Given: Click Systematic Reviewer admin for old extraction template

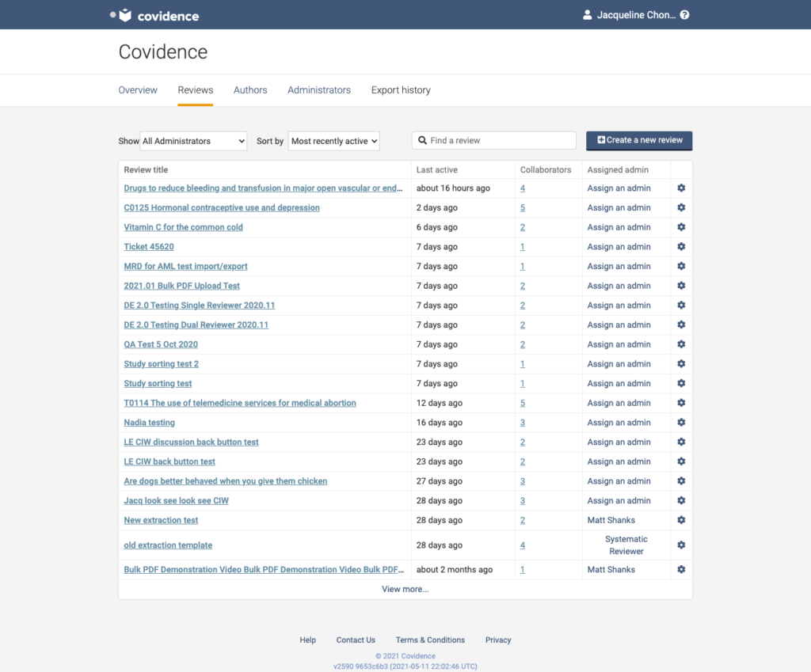Looking at the screenshot, I should pyautogui.click(x=626, y=545).
